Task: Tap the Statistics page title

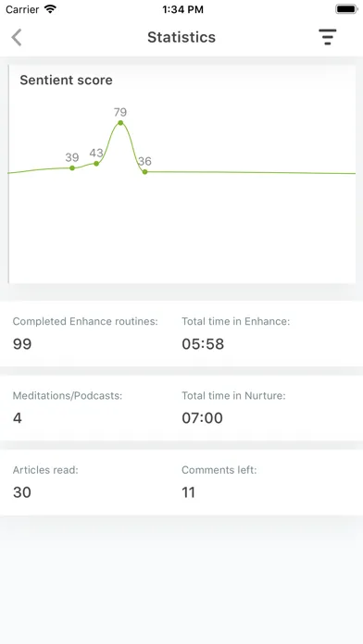Action: [x=181, y=37]
